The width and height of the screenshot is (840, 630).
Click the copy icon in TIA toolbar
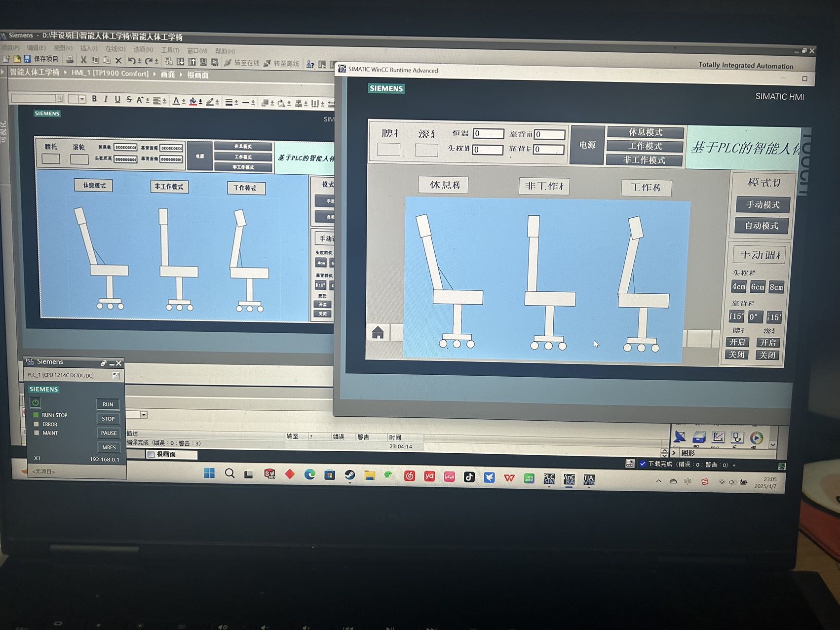pos(95,60)
